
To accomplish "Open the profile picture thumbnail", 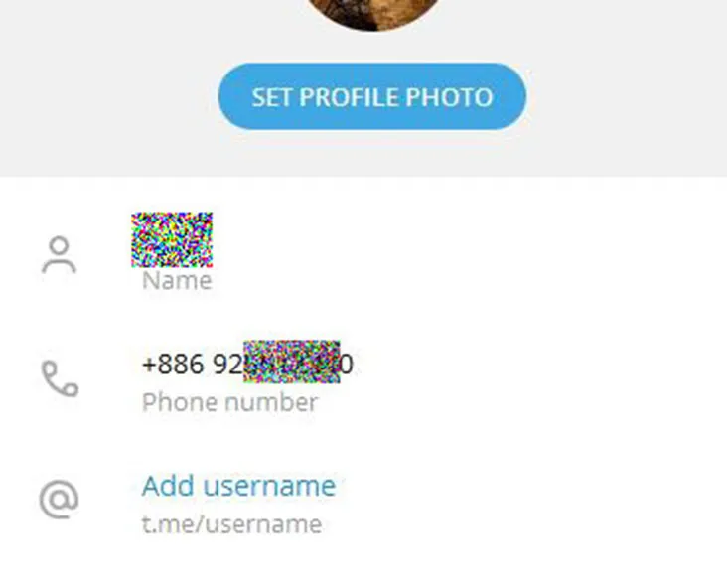I will [372, 14].
